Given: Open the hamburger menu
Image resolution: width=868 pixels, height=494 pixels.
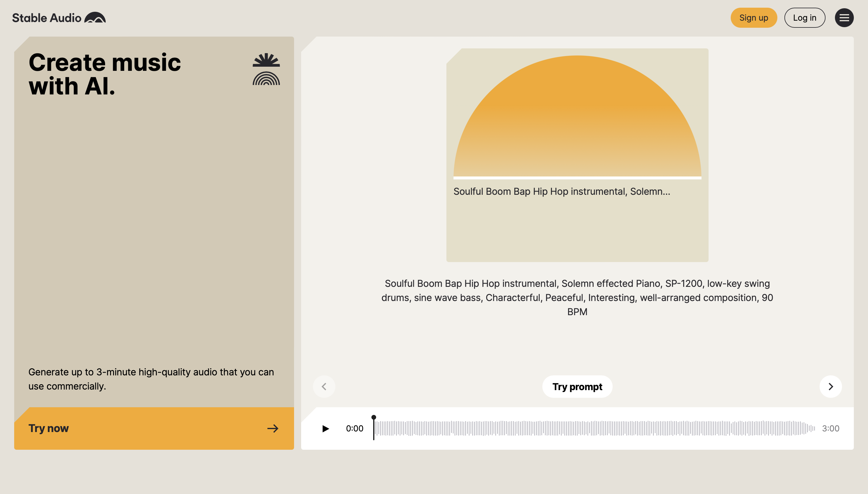Looking at the screenshot, I should pyautogui.click(x=844, y=18).
